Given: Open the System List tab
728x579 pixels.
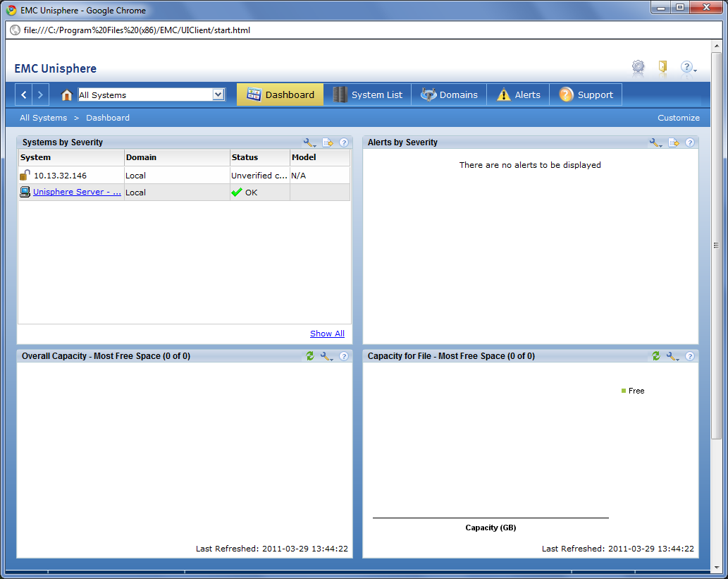Looking at the screenshot, I should tap(367, 95).
